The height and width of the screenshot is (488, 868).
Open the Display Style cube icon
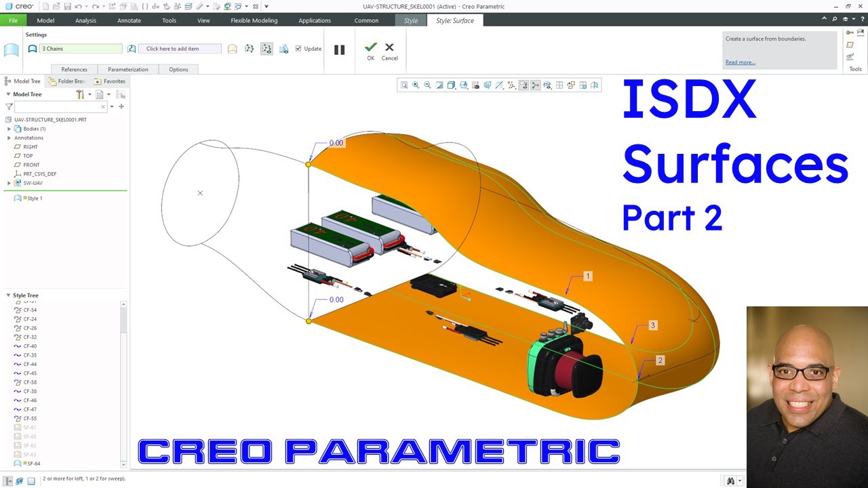point(452,85)
